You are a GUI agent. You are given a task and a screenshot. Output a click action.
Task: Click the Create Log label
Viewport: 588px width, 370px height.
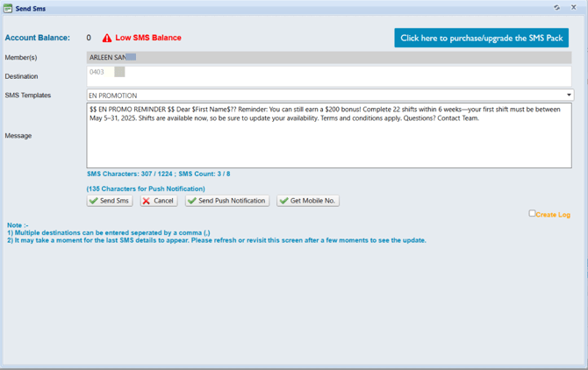click(x=553, y=215)
